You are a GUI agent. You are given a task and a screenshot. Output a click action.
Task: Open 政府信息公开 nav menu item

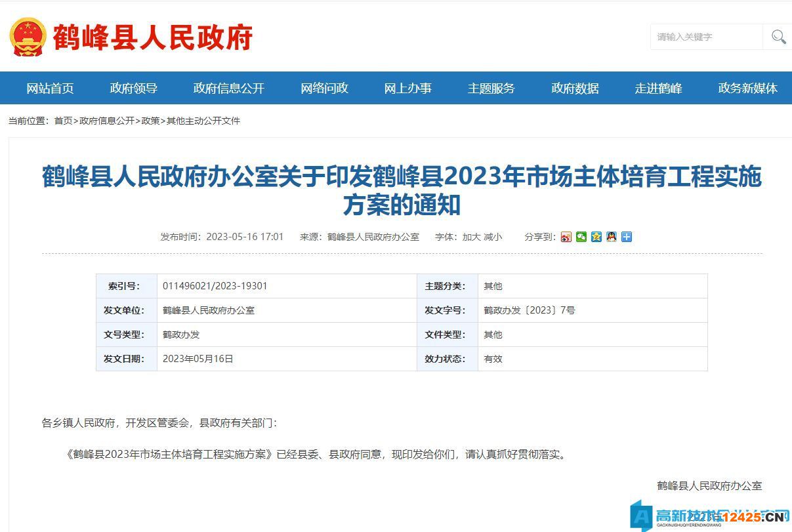[229, 88]
